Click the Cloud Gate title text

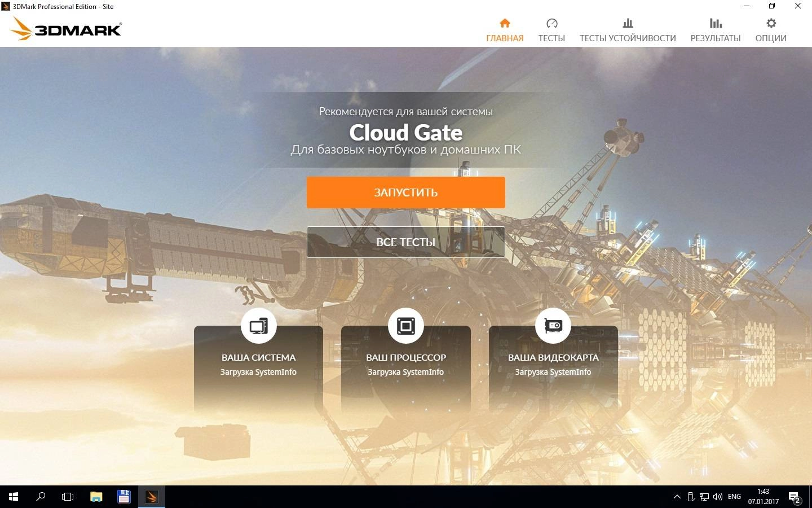click(406, 133)
